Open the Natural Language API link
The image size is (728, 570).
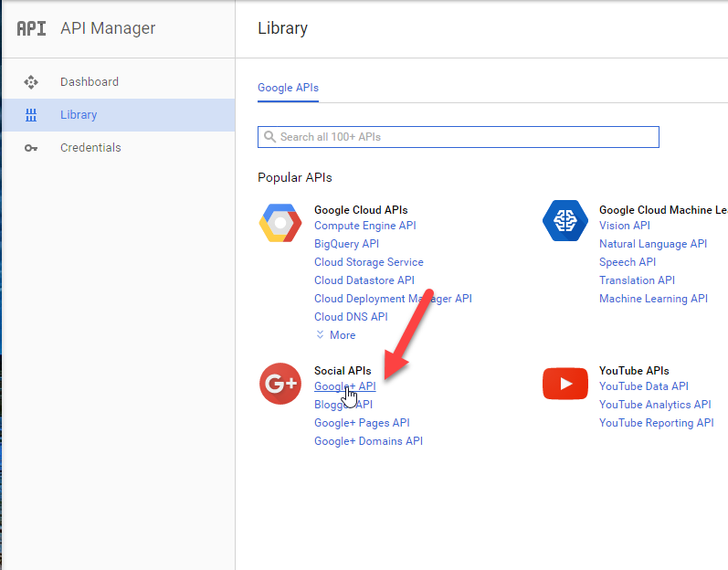pyautogui.click(x=653, y=244)
